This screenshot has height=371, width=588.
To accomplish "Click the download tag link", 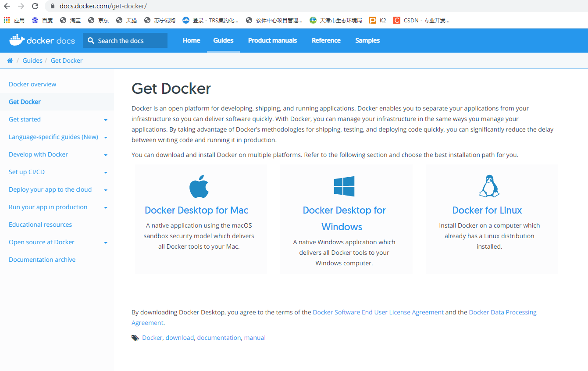I will 180,338.
